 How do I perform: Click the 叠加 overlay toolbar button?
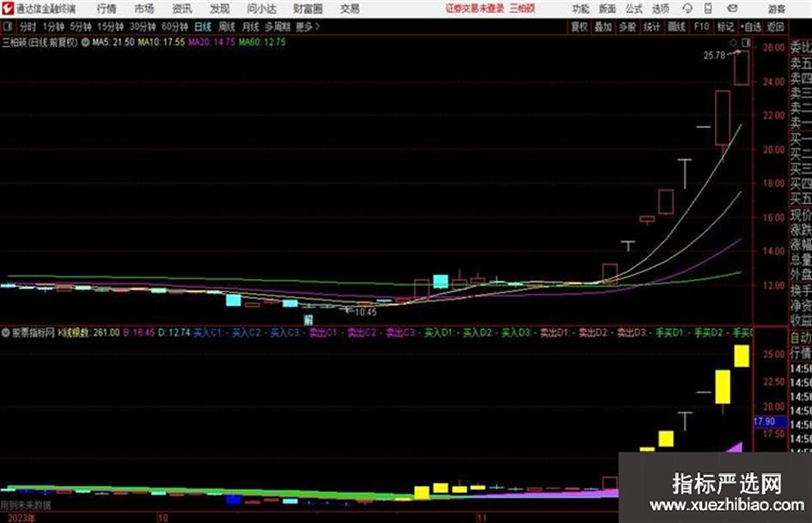[603, 27]
